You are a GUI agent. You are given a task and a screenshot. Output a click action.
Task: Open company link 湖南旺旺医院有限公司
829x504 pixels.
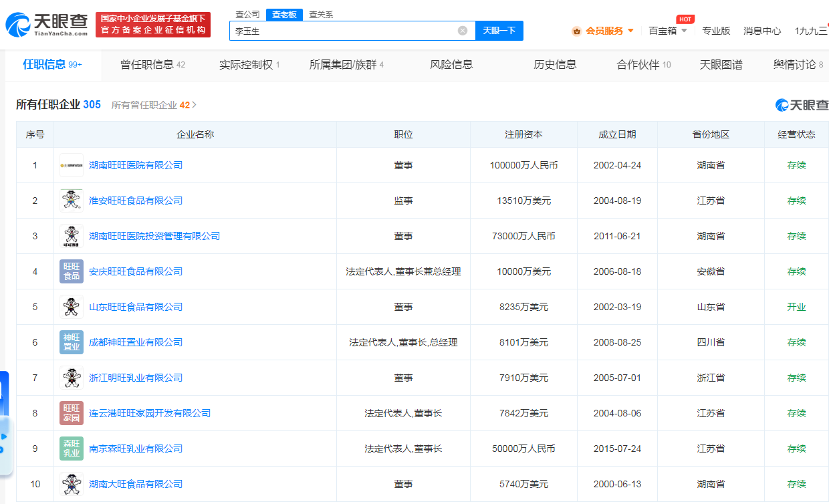(x=136, y=165)
